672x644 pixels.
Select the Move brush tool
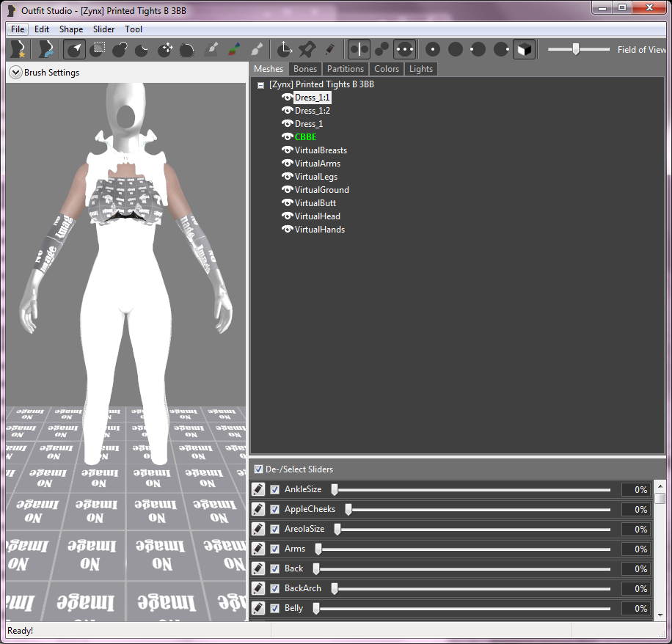(165, 49)
